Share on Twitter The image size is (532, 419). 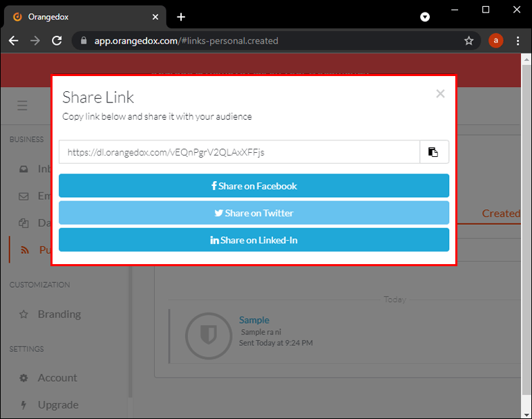254,213
